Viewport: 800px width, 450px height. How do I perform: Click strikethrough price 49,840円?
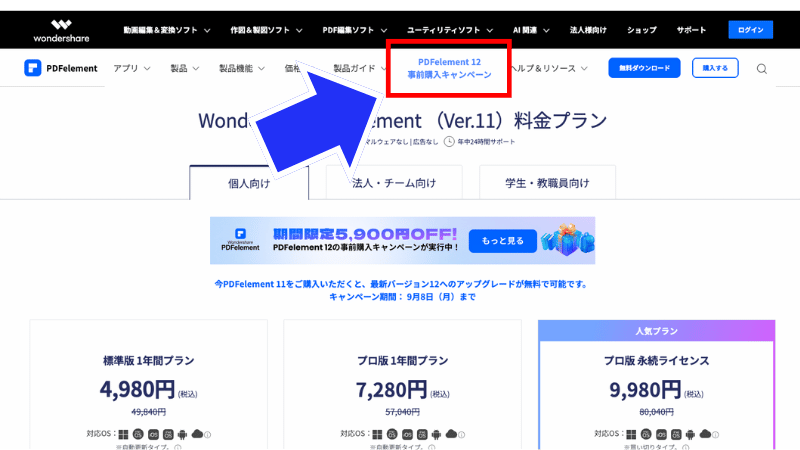(x=148, y=412)
